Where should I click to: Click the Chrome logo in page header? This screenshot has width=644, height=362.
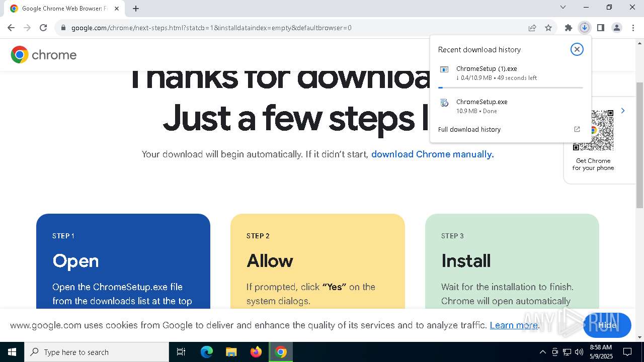pos(44,54)
